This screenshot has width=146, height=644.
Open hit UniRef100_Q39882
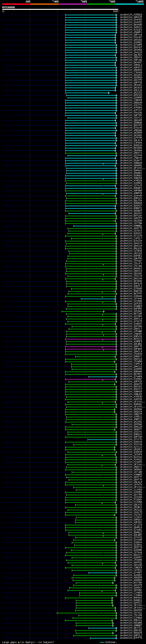pyautogui.click(x=131, y=42)
